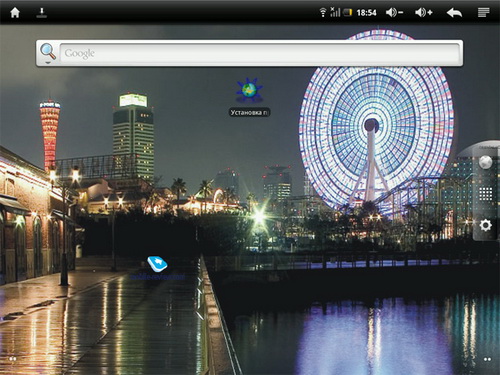Open the download notification icon
This screenshot has height=375, width=500.
[42, 13]
